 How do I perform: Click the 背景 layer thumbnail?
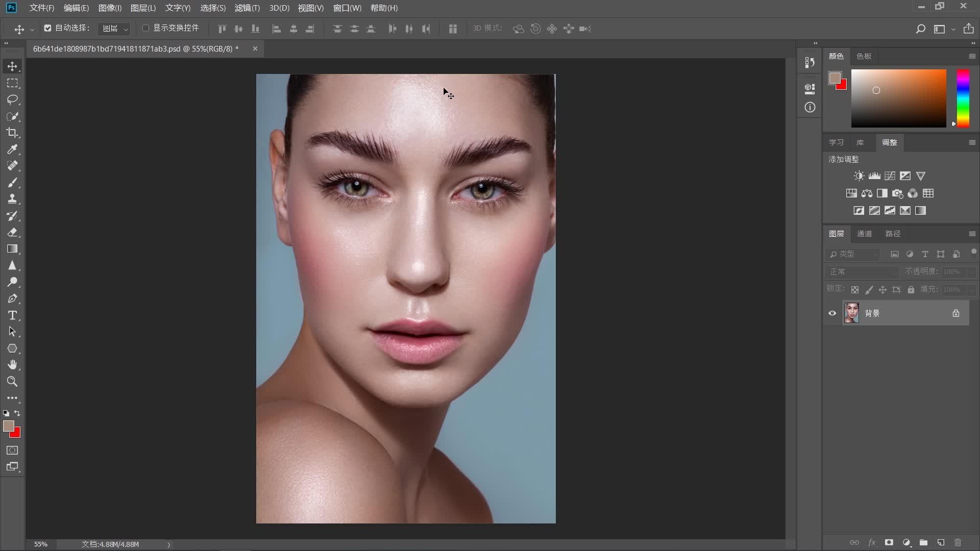pos(851,313)
